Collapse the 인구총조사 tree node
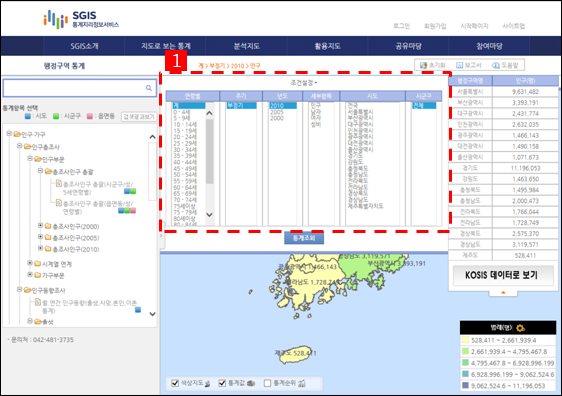 (x=20, y=145)
